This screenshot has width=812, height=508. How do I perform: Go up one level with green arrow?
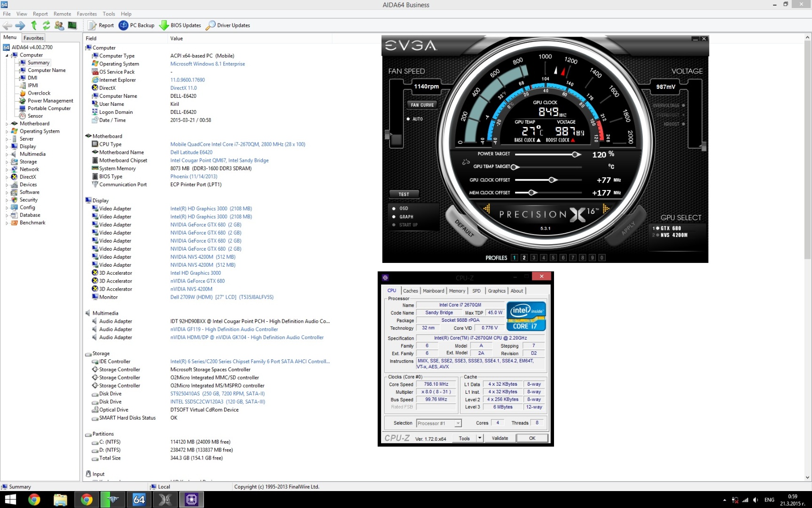click(x=34, y=25)
